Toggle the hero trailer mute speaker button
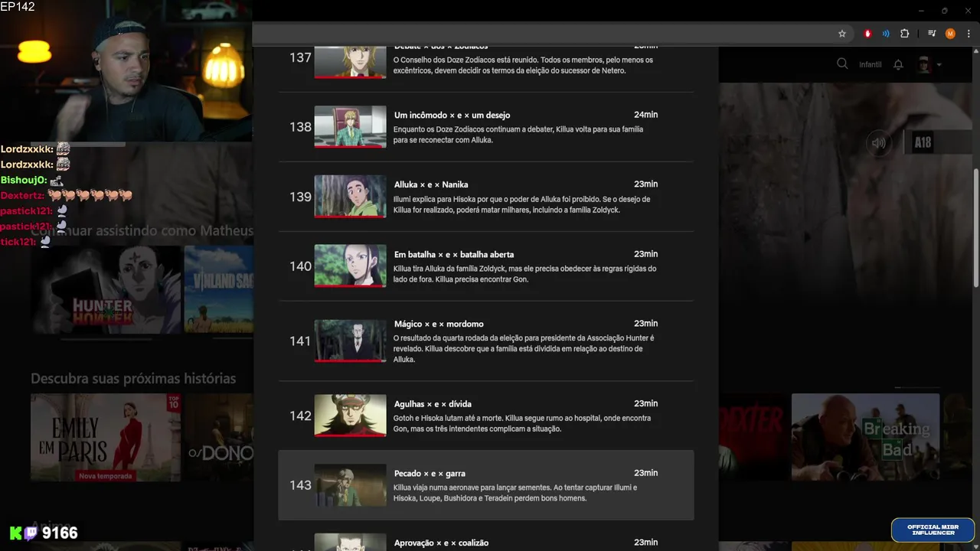The width and height of the screenshot is (980, 551). click(x=879, y=142)
